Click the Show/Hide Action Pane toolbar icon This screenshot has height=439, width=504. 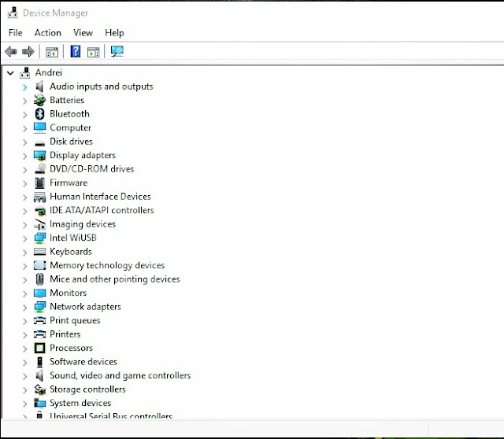point(93,52)
